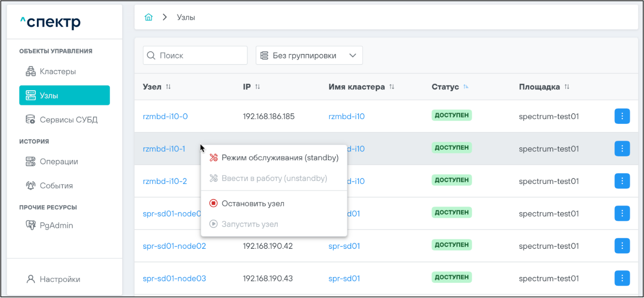Click the home icon in breadcrumb
The width and height of the screenshot is (644, 298).
(148, 17)
